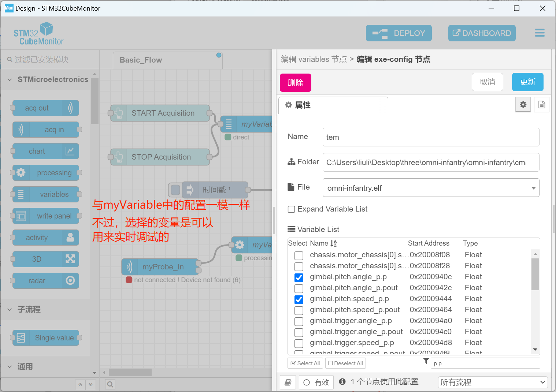This screenshot has height=392, width=556.
Task: Open the hamburger menu
Action: click(x=540, y=33)
